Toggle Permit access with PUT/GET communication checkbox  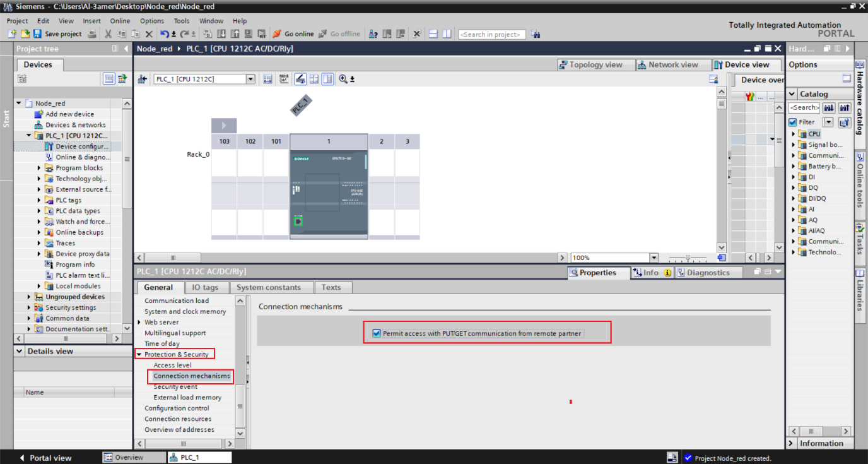[377, 333]
